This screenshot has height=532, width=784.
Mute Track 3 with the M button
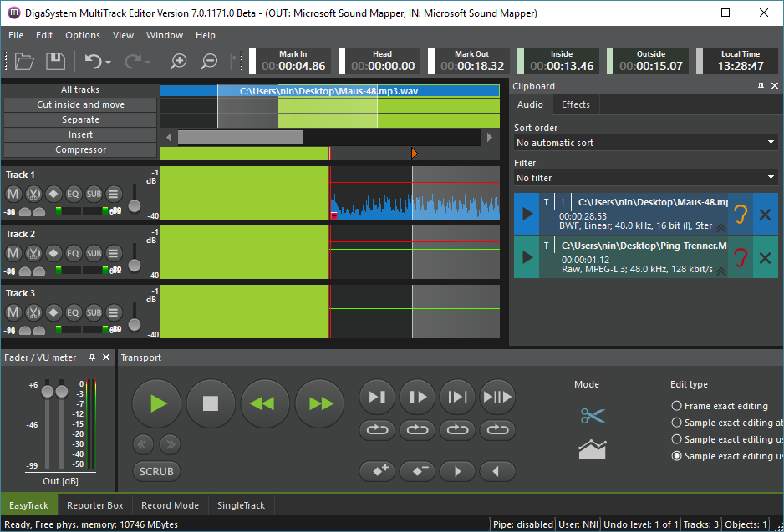coord(13,312)
